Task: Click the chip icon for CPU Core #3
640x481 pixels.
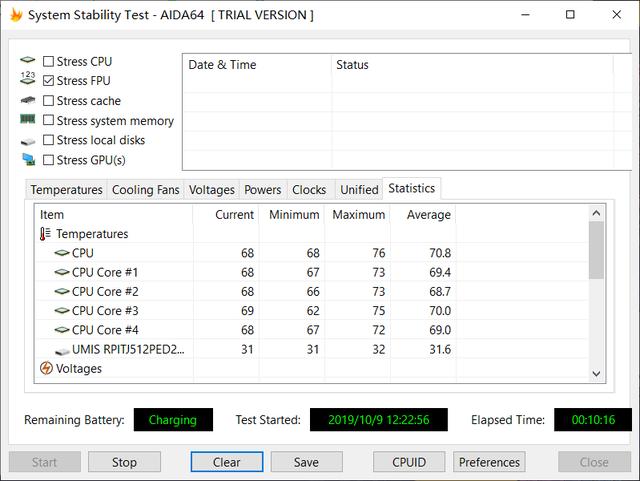Action: tap(62, 311)
